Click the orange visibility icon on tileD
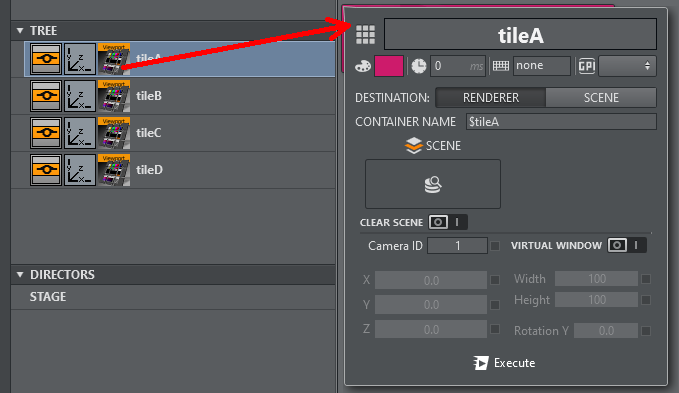The height and width of the screenshot is (393, 679). 46,170
